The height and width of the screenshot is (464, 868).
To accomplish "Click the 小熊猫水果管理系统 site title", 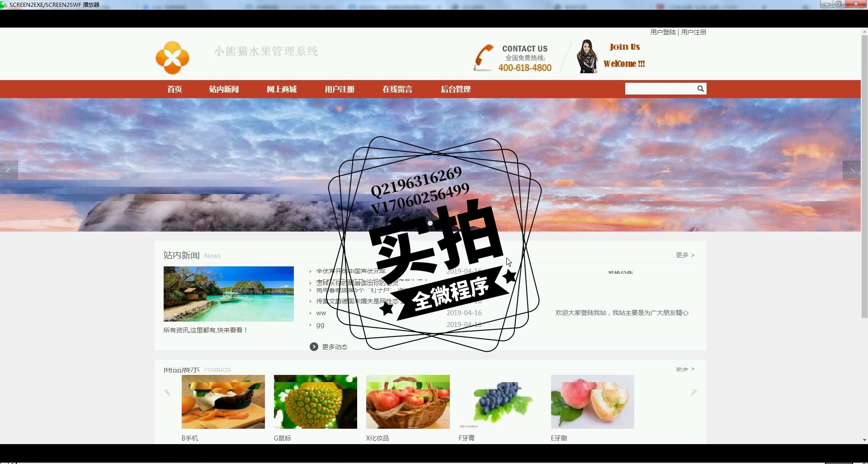I will [x=266, y=51].
